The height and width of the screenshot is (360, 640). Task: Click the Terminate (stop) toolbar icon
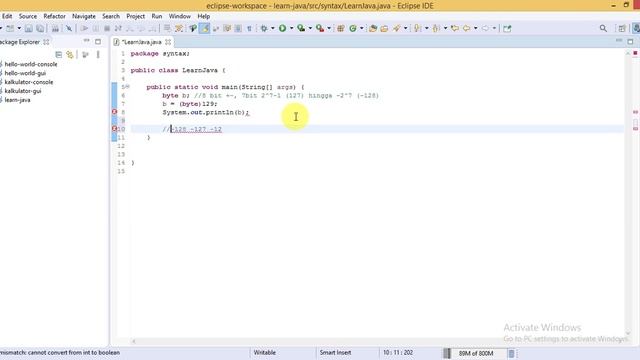(x=107, y=28)
